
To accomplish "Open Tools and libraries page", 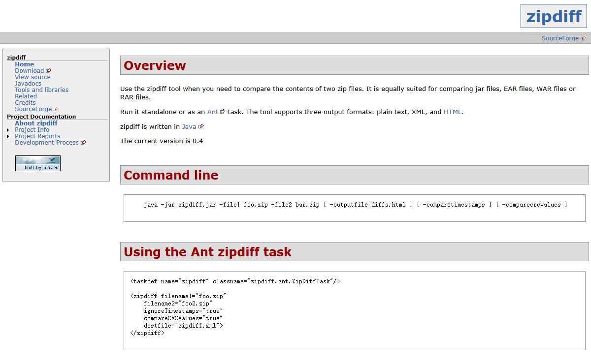I will coord(42,90).
